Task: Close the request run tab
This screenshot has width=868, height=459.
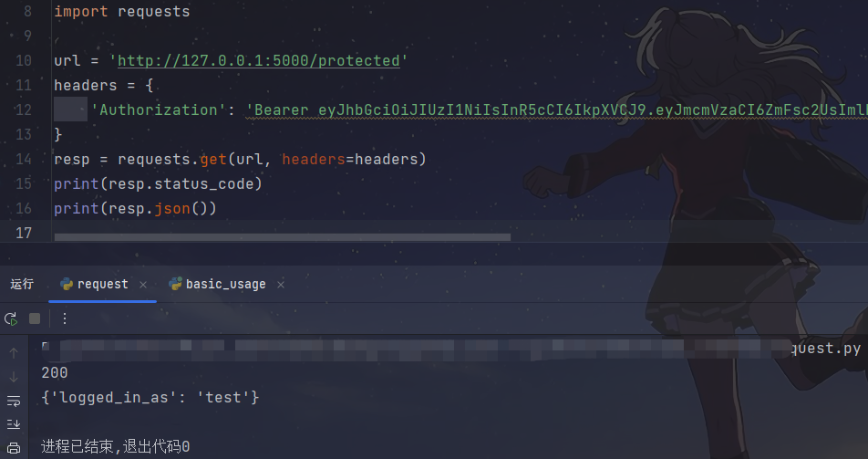Action: tap(143, 285)
